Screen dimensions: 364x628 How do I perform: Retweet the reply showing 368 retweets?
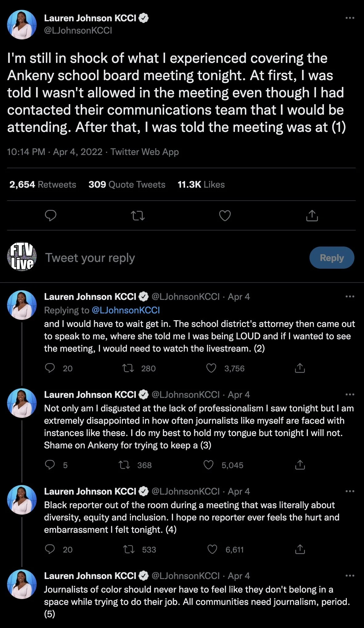(124, 465)
